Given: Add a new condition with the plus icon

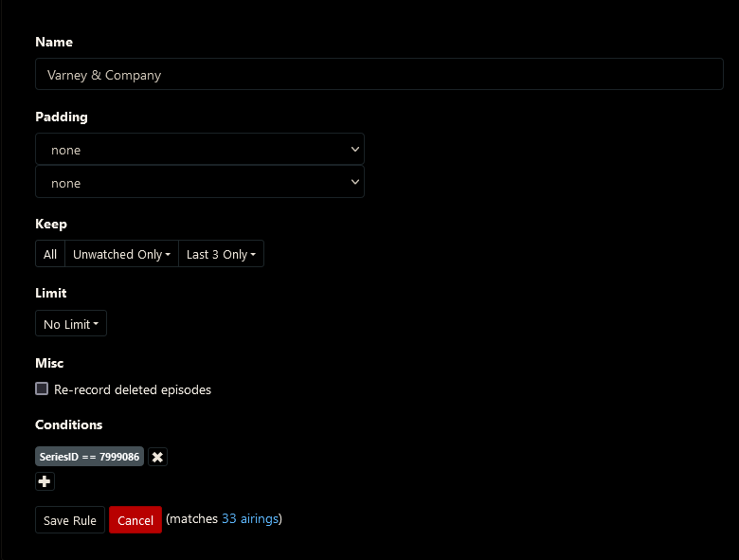Looking at the screenshot, I should 45,481.
